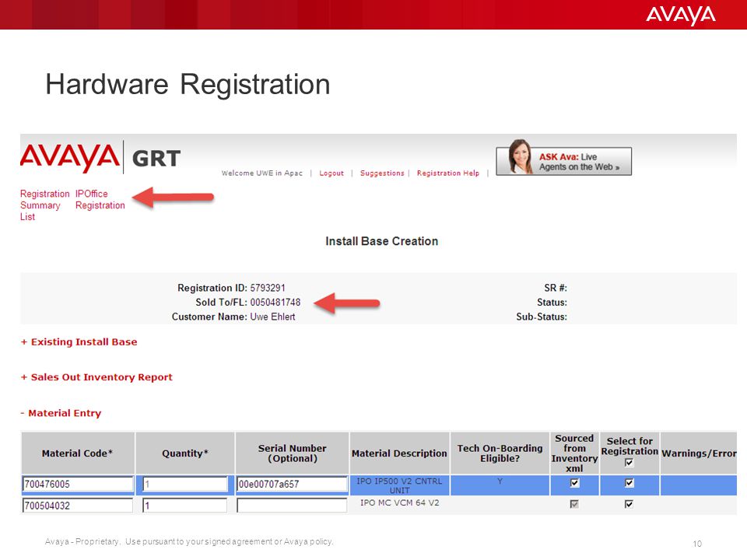Click the Tech On-Boarding Eligible column header
The image size is (747, 560).
pyautogui.click(x=500, y=453)
